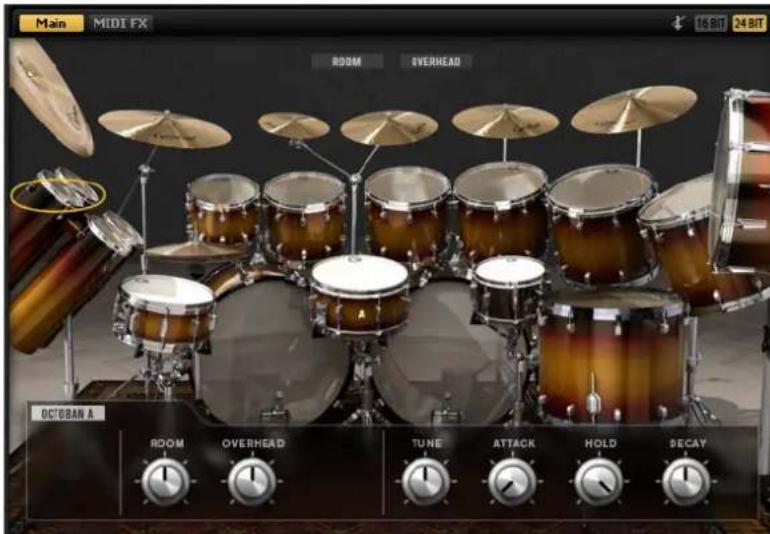Adjust the HOLD knob
Screen dimensions: 770x534
tap(599, 481)
